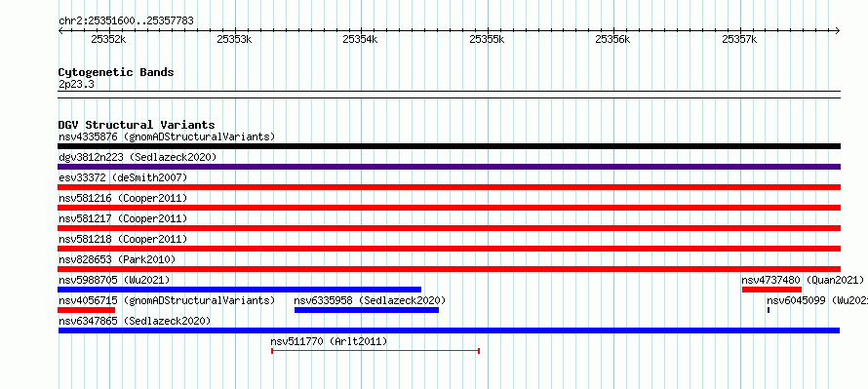Click the nsv6045099 (Wu2021) label text
The image size is (868, 389).
point(817,300)
